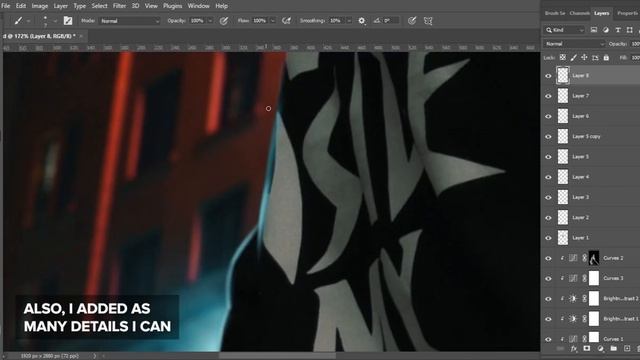The image size is (640, 360).
Task: Lock transparent pixels icon
Action: pos(562,58)
